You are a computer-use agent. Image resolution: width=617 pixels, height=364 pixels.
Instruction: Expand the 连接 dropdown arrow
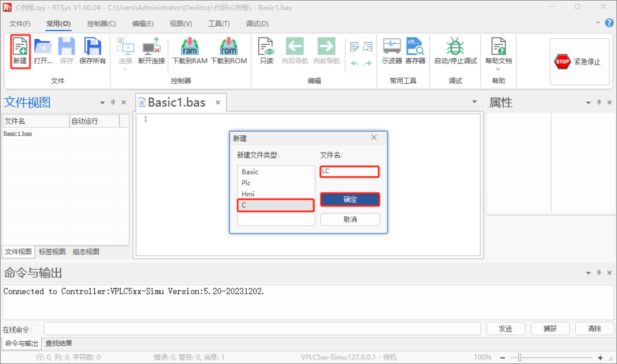[x=125, y=70]
